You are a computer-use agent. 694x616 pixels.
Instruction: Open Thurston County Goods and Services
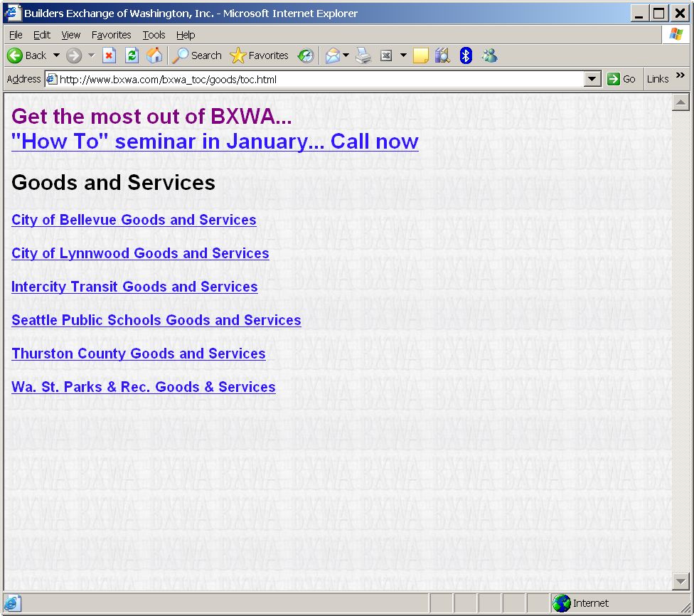click(139, 354)
